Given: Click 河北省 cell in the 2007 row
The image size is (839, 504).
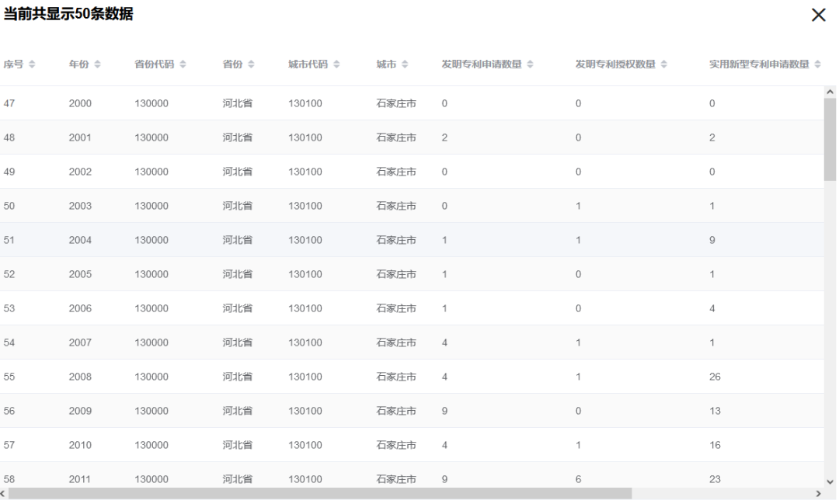Looking at the screenshot, I should (238, 343).
